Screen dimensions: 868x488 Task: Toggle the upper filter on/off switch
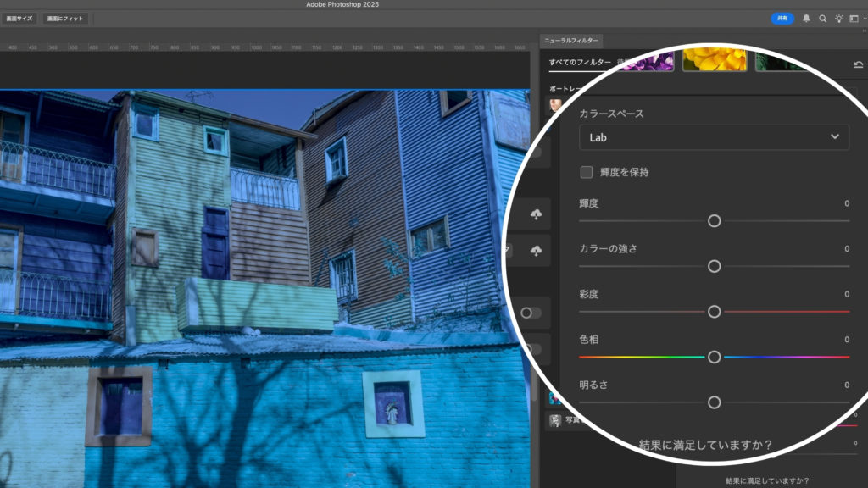(531, 313)
